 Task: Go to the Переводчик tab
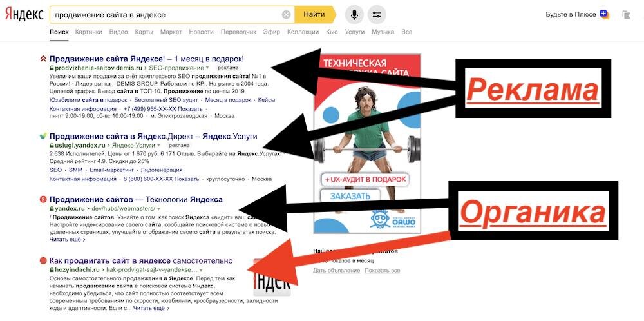pyautogui.click(x=238, y=32)
